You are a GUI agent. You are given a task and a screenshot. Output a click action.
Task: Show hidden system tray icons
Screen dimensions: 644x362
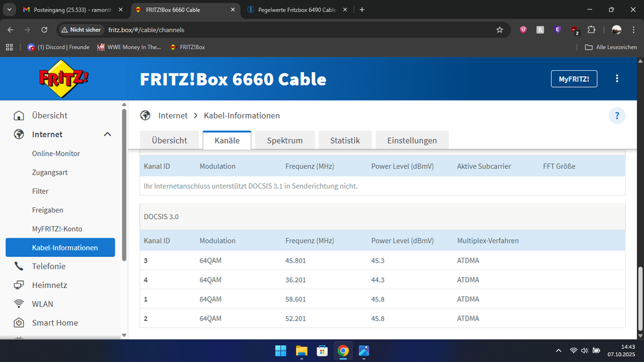tap(558, 350)
